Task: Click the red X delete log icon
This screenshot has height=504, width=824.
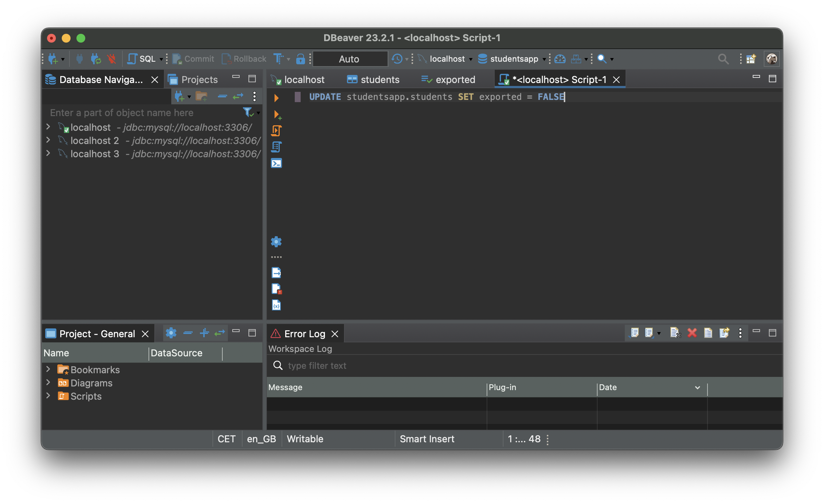Action: coord(692,333)
